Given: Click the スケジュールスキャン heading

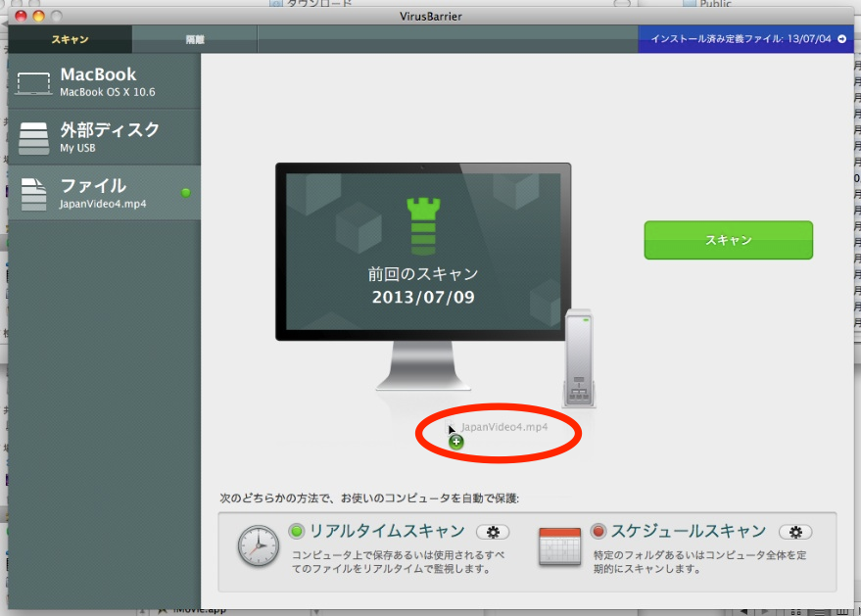Looking at the screenshot, I should pos(688,531).
